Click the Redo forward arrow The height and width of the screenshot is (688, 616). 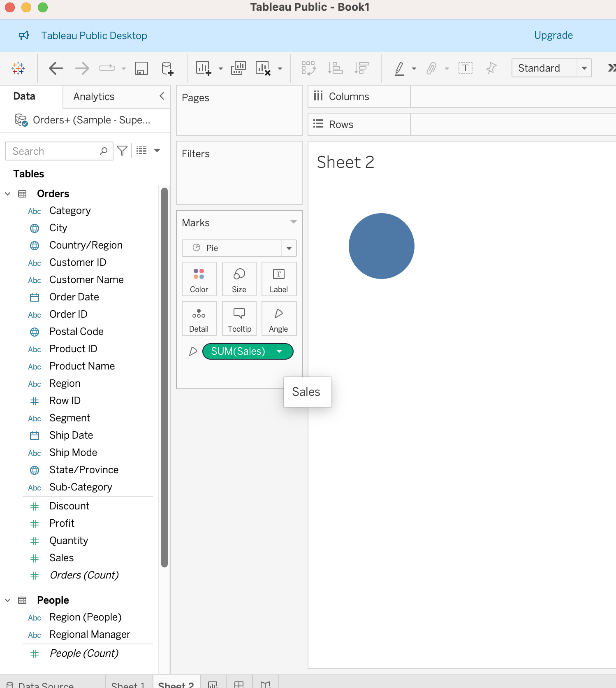point(82,68)
